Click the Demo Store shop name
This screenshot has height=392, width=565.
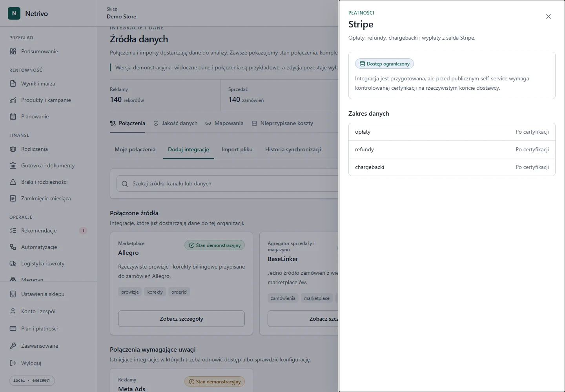[122, 16]
